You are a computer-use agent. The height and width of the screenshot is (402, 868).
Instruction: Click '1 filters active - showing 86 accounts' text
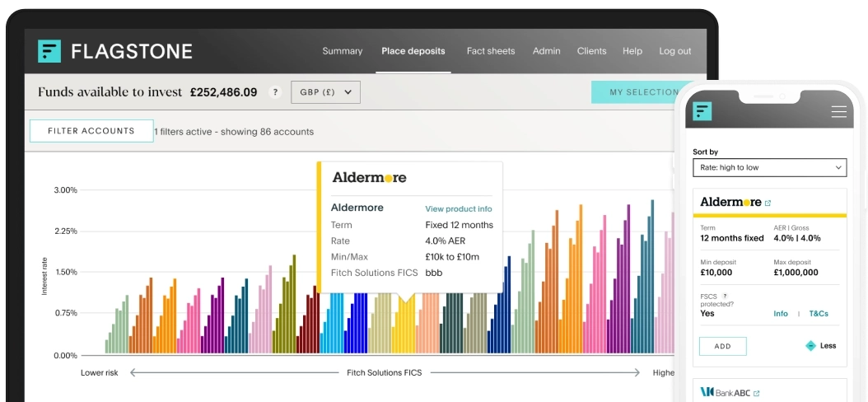(234, 132)
